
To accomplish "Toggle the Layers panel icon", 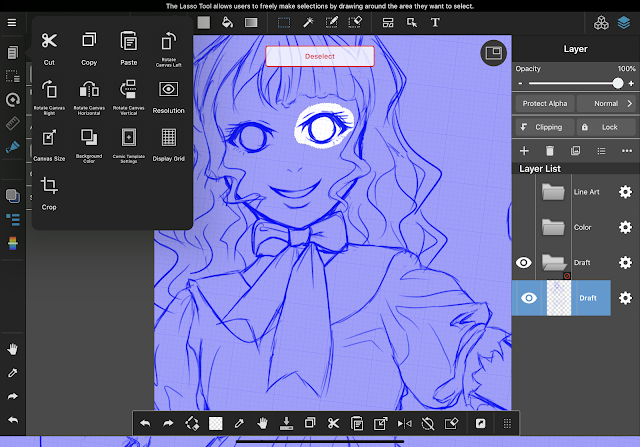I will 624,22.
